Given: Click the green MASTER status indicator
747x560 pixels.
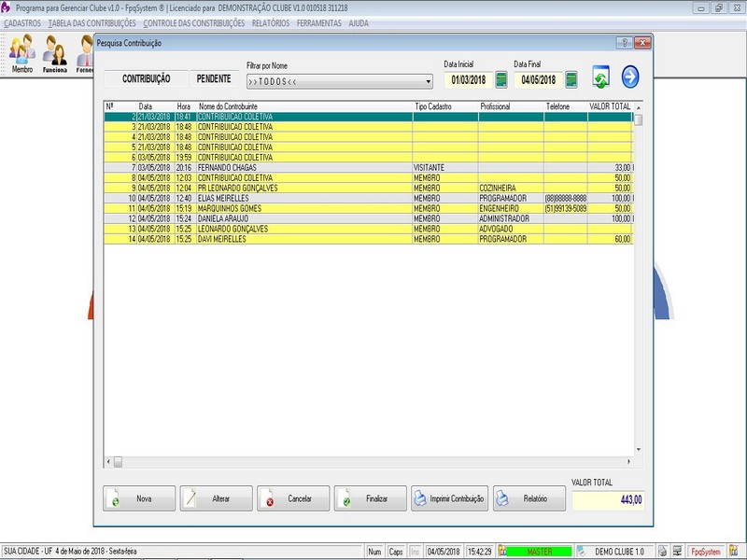Looking at the screenshot, I should coord(539,552).
